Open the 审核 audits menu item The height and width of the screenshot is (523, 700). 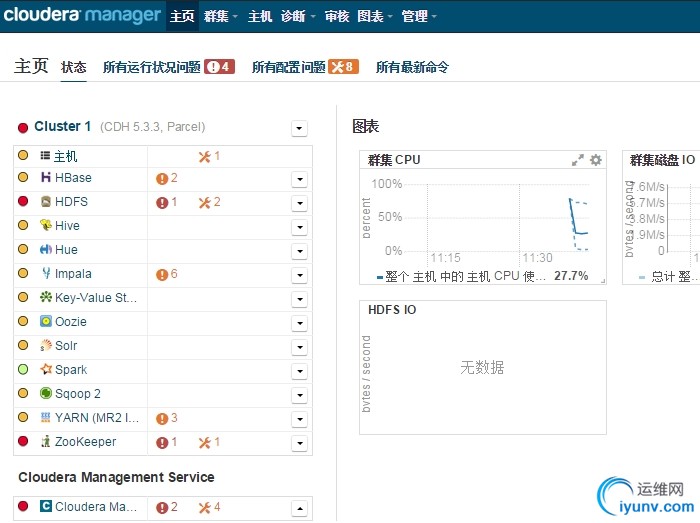(337, 16)
